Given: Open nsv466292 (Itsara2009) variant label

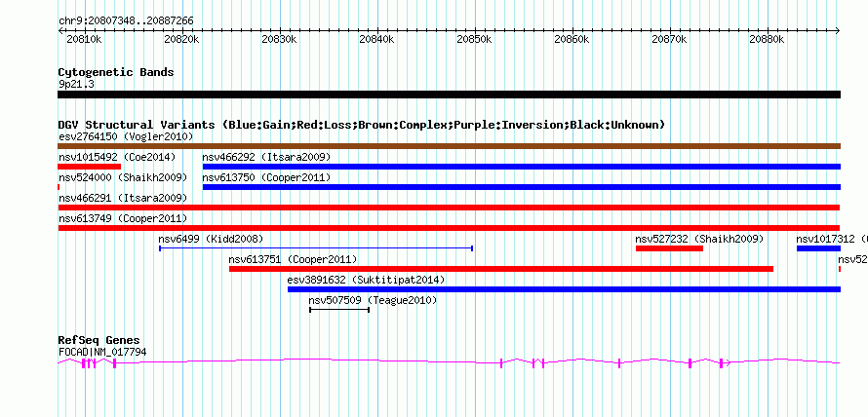Looking at the screenshot, I should 266,157.
